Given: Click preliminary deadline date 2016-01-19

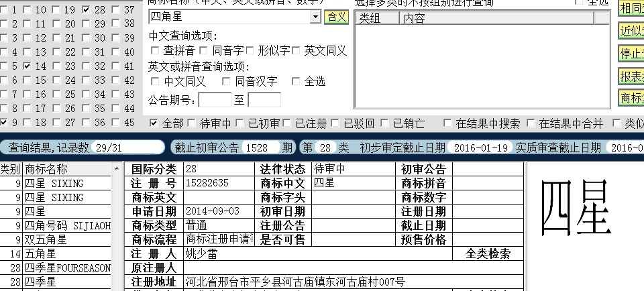Looking at the screenshot, I should coord(481,148).
